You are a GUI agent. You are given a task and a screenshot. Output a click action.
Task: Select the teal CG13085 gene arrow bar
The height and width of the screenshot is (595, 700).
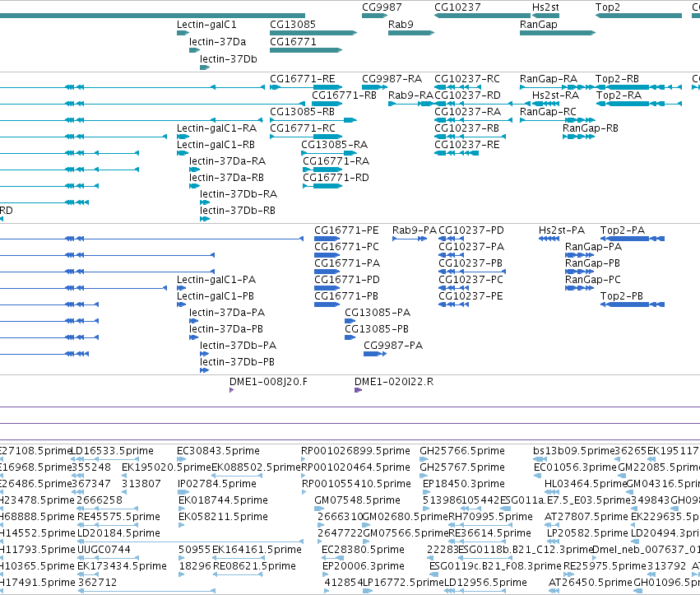[313, 33]
